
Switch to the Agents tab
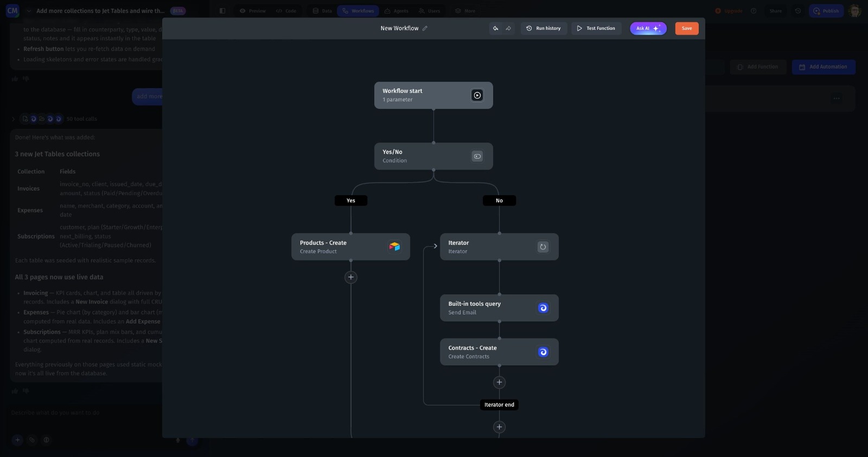[396, 11]
